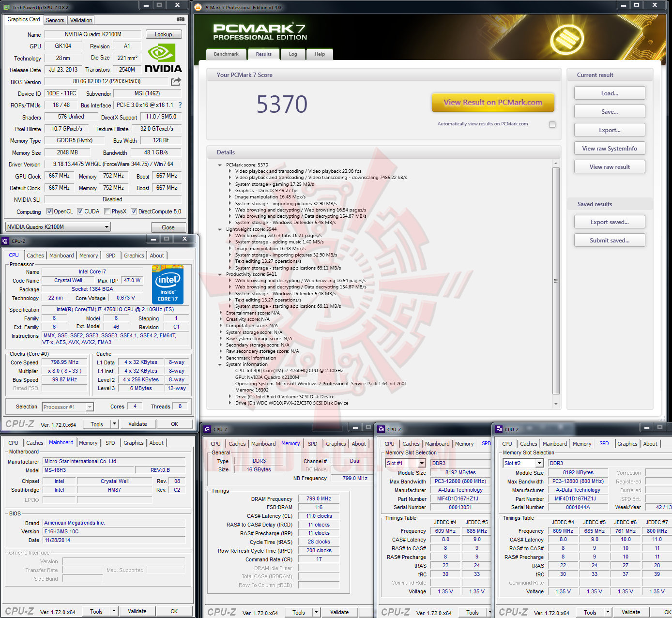Click the title icon of CPU-Z Slot #1 window
The width and height of the screenshot is (672, 618).
(382, 429)
